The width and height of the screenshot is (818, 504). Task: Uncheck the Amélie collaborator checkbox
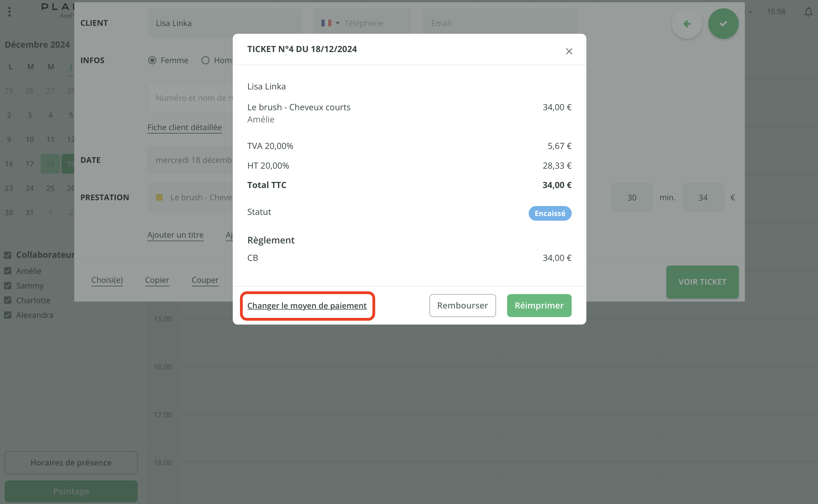click(x=8, y=271)
